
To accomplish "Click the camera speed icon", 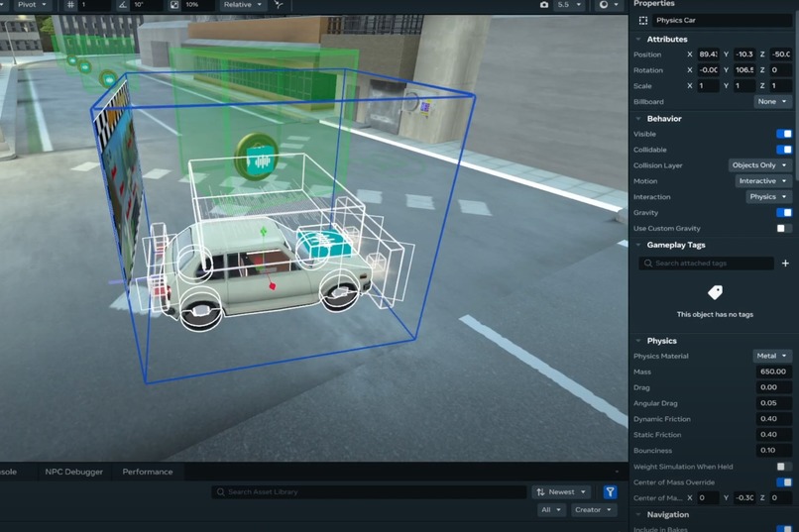I will (544, 5).
